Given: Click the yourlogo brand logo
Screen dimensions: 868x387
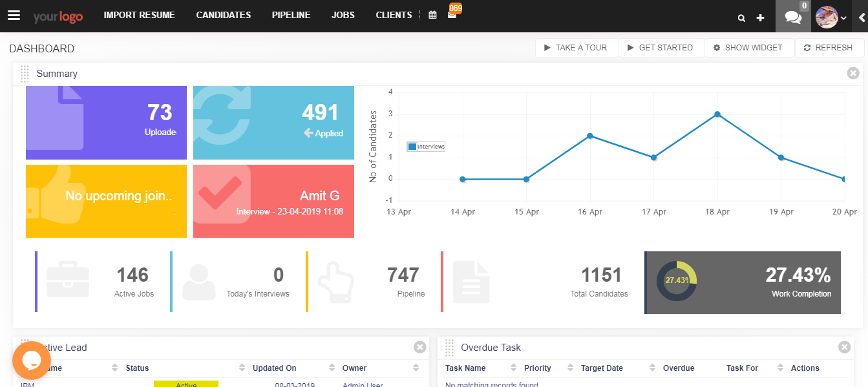Looking at the screenshot, I should [58, 16].
